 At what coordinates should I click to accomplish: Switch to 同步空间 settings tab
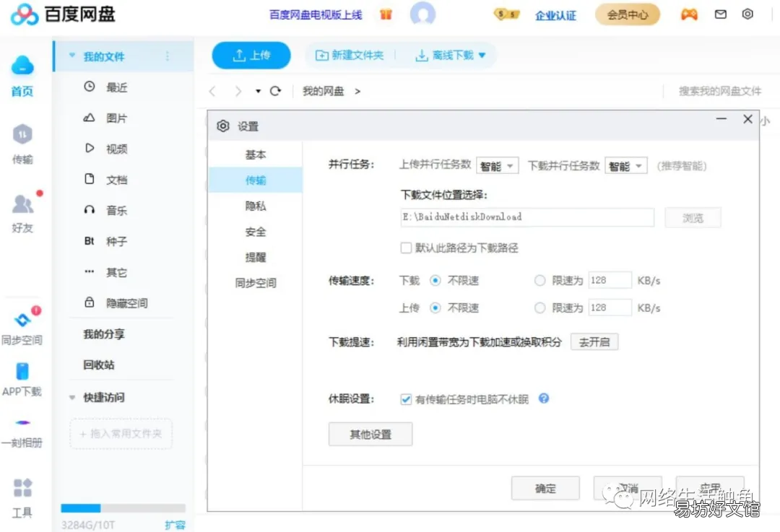pyautogui.click(x=255, y=283)
